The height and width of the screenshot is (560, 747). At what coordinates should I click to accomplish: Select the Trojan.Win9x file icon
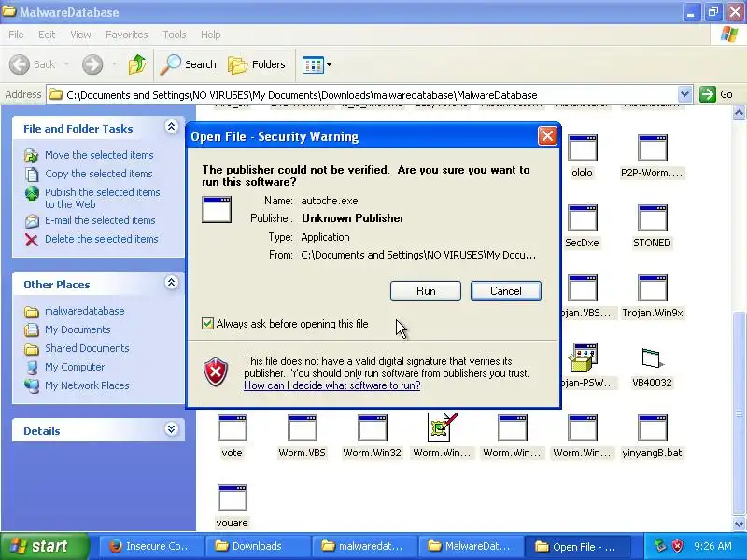[x=652, y=288]
